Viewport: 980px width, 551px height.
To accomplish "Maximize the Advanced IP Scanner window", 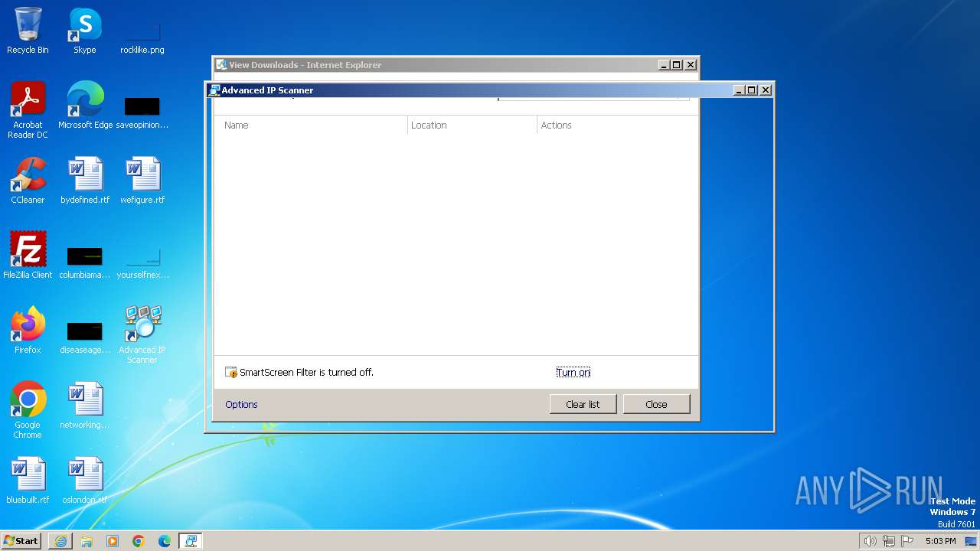I will 751,90.
